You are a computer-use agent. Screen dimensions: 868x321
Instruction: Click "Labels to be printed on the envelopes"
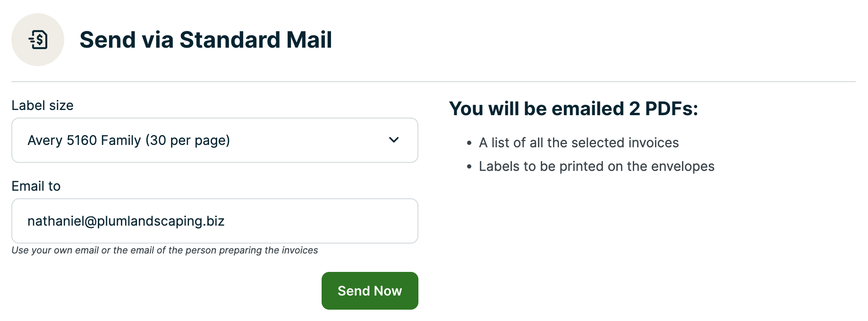(596, 166)
